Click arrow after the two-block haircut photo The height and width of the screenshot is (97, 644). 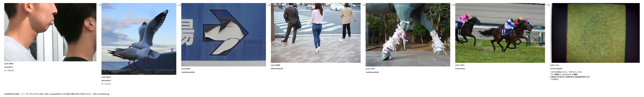pyautogui.click(x=99, y=5)
